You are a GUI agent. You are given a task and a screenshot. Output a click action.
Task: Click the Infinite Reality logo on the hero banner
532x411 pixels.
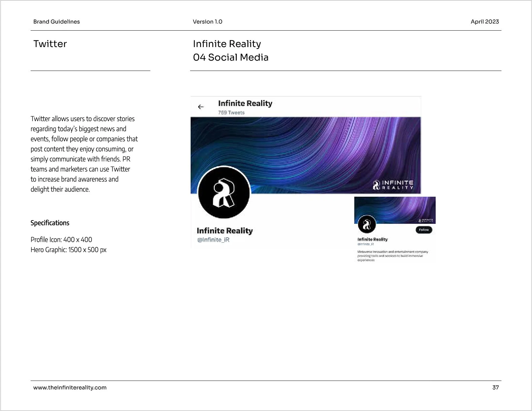[x=393, y=185]
